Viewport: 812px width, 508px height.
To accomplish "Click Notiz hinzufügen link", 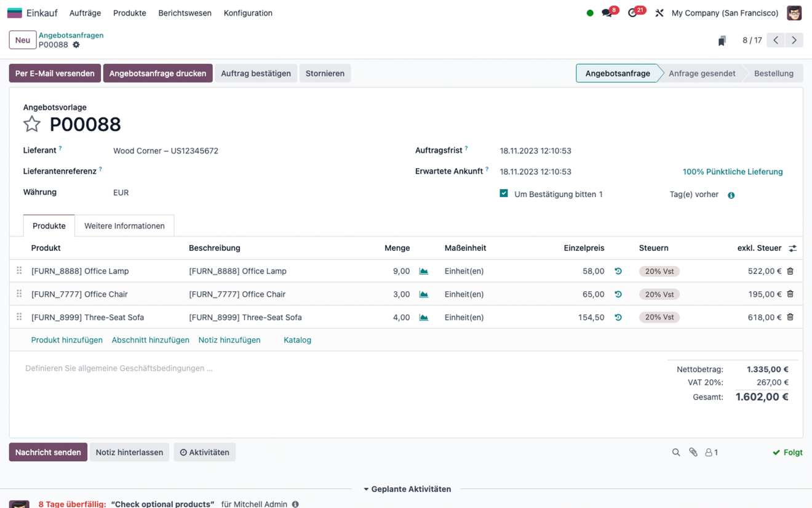I will 229,340.
